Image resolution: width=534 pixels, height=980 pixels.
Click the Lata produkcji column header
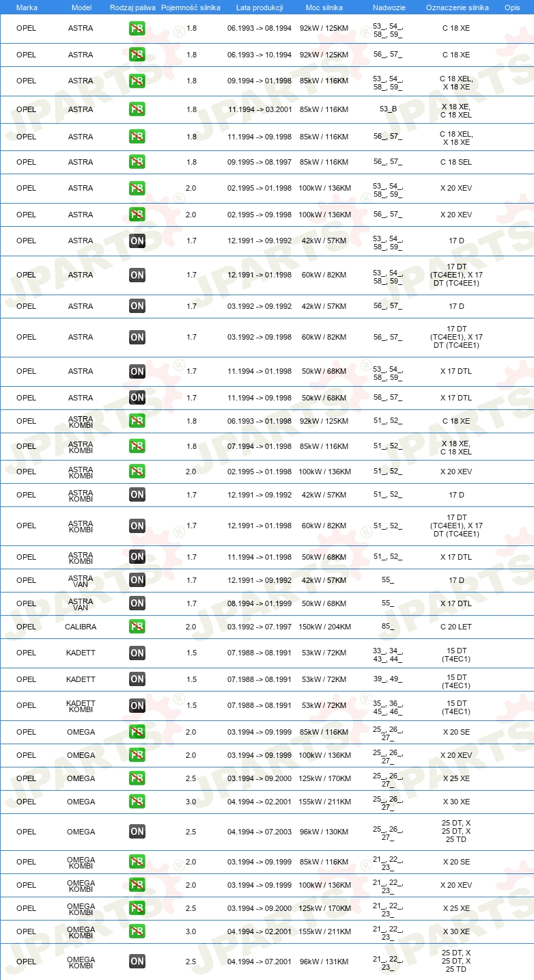tap(259, 8)
